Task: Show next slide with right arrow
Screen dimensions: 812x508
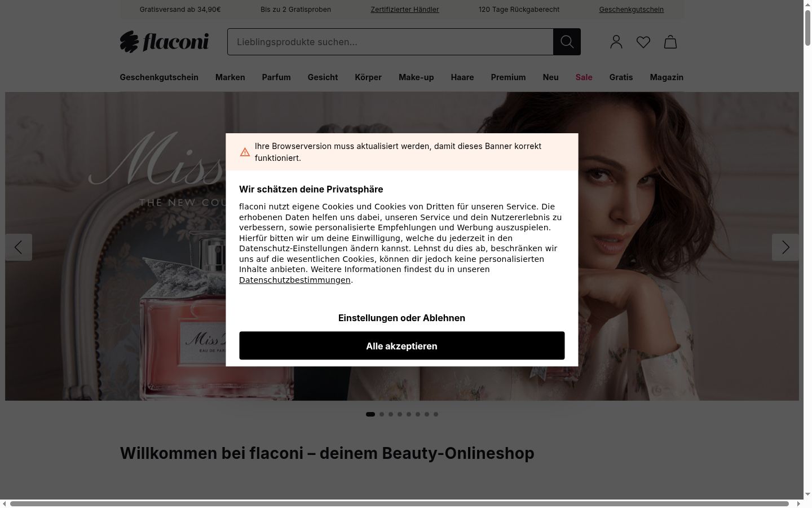Action: (x=785, y=247)
